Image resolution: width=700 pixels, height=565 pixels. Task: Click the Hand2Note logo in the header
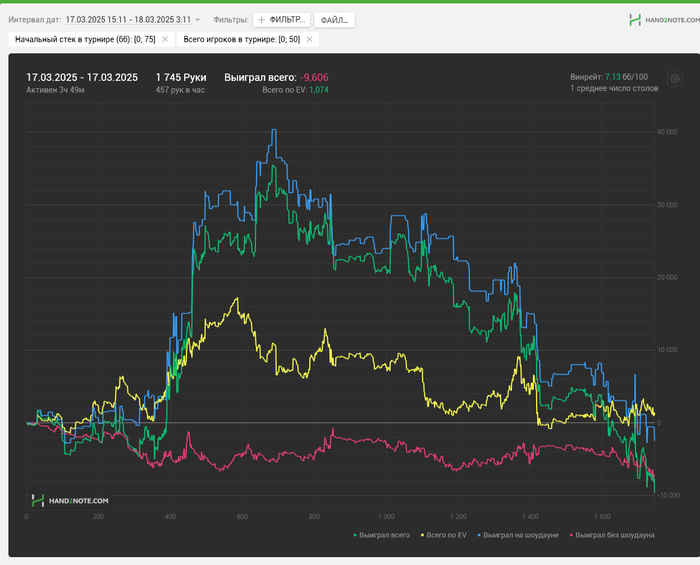pyautogui.click(x=664, y=20)
